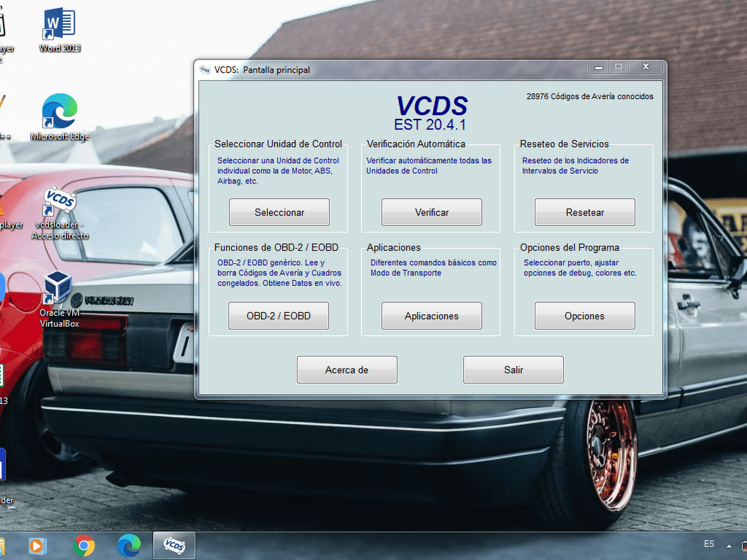Click the Verificar button
Screen dimensions: 747x560
(431, 212)
